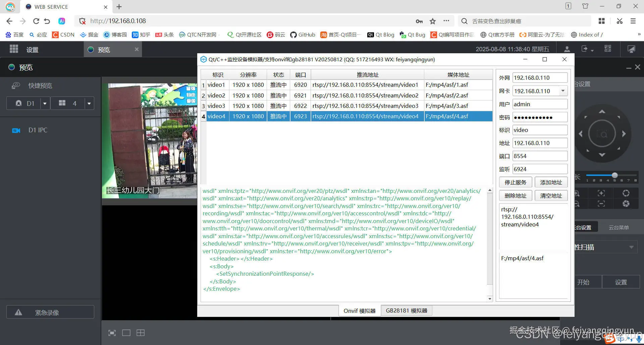Open the iris aperture control icon
This screenshot has height=345, width=644.
pos(626,193)
